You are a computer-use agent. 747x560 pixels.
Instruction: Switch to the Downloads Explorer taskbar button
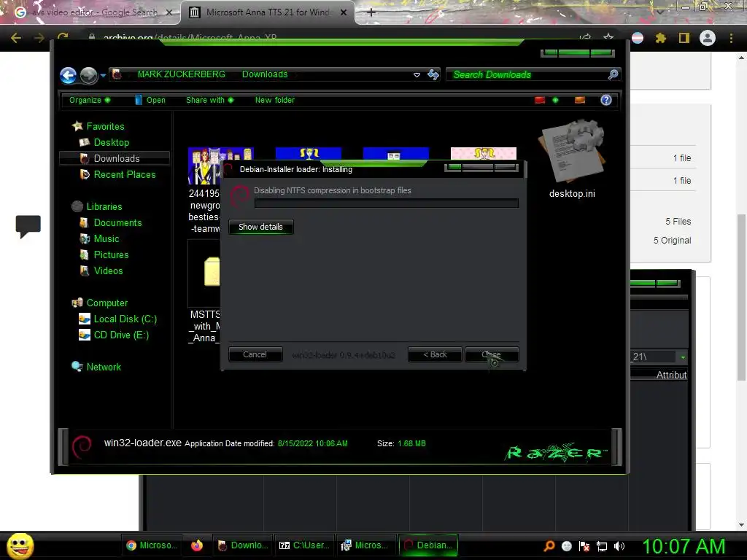coord(242,545)
